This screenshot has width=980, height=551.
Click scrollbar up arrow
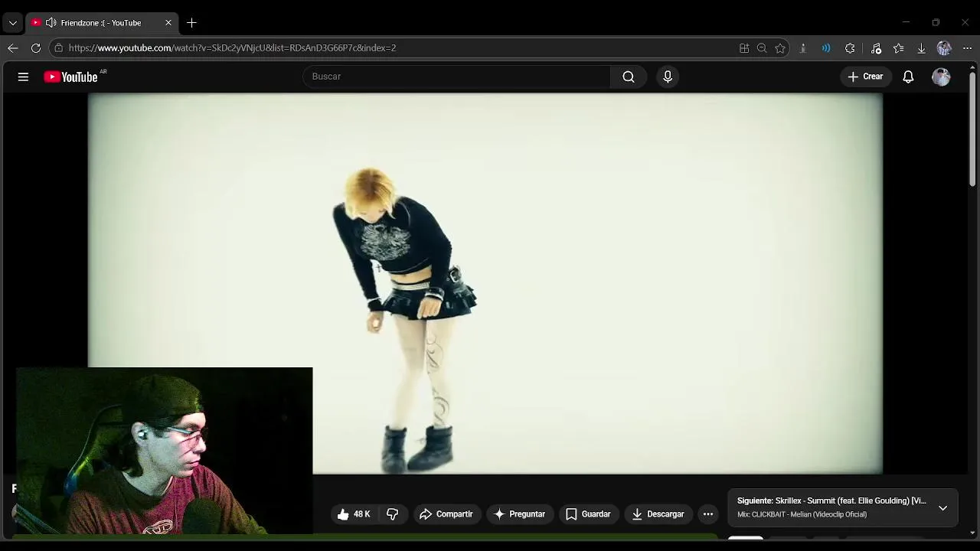pos(972,67)
